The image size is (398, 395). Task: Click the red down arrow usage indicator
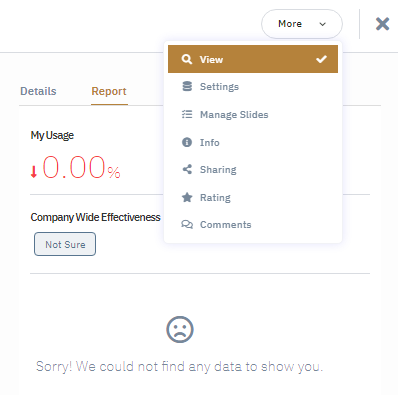(34, 172)
